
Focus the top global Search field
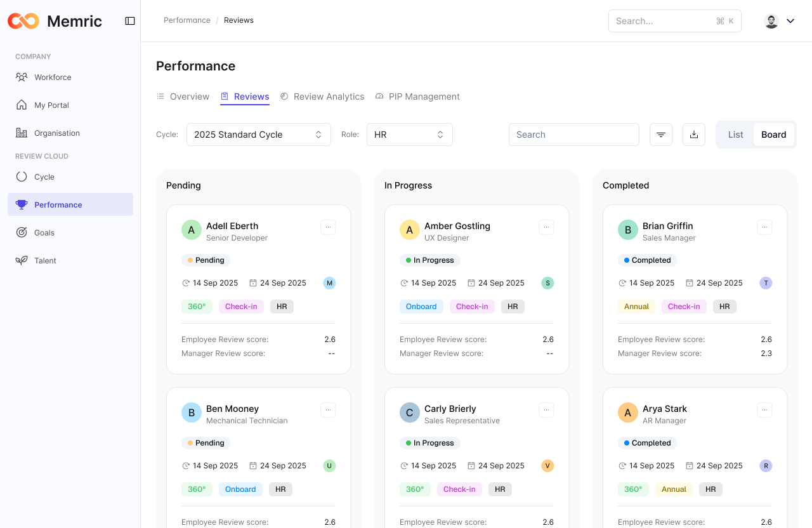[675, 21]
